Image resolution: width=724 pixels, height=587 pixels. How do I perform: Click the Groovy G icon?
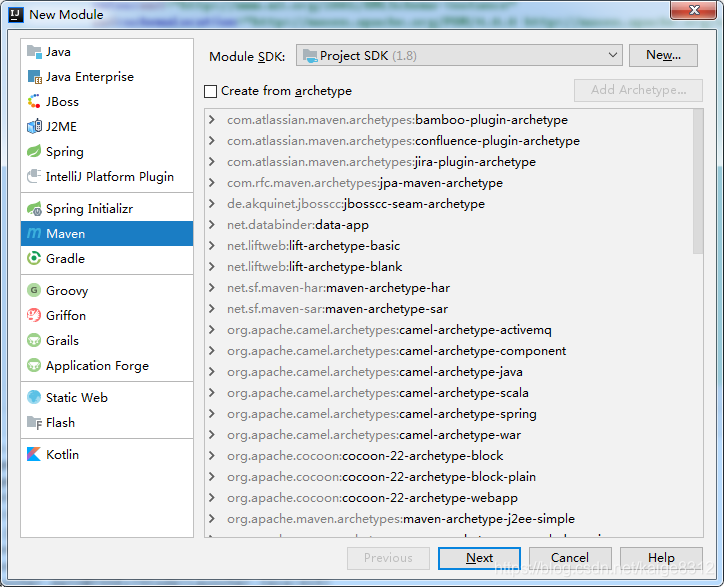click(x=34, y=290)
